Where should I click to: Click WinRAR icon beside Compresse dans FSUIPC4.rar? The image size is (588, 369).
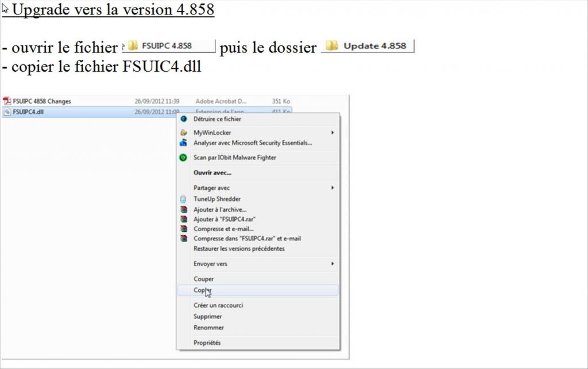(x=184, y=238)
